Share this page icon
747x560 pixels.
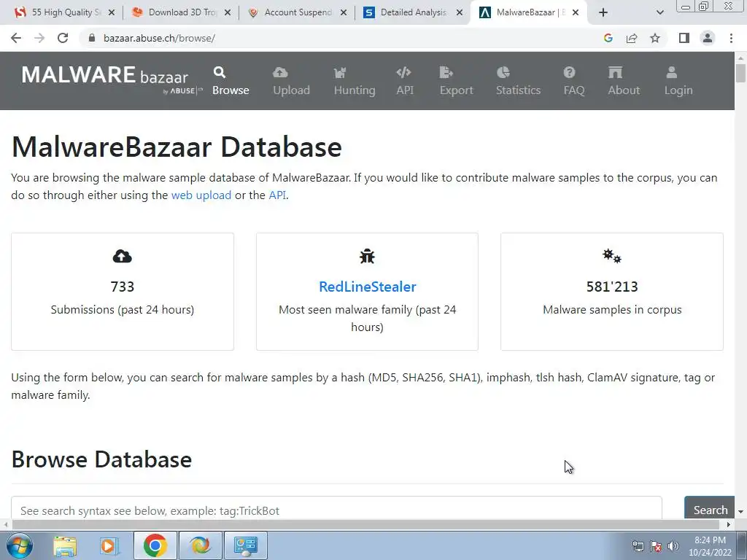(632, 38)
